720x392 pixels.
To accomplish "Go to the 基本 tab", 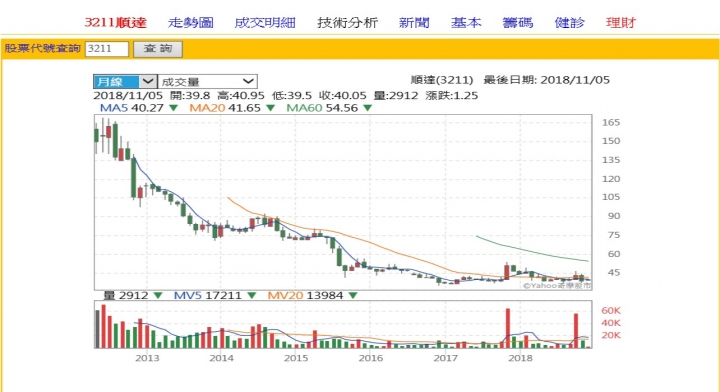I will click(x=466, y=22).
